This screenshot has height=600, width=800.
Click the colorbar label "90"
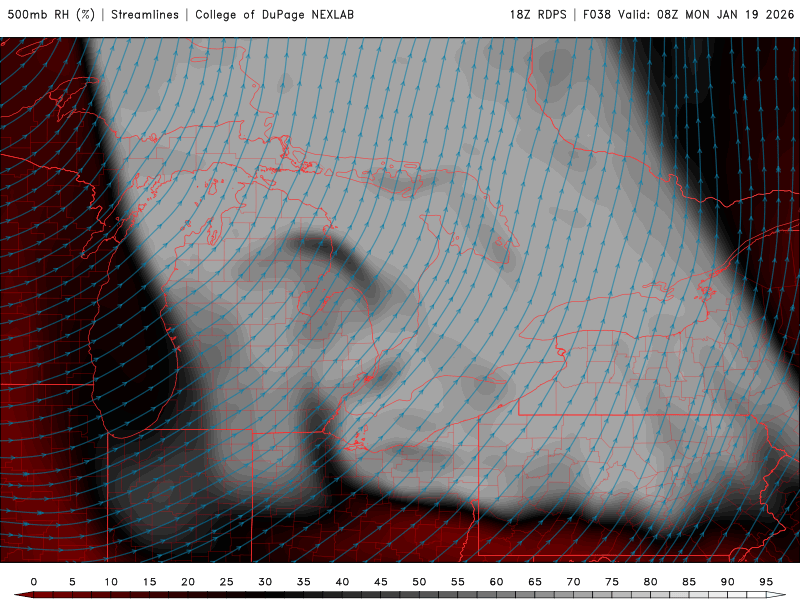point(728,582)
